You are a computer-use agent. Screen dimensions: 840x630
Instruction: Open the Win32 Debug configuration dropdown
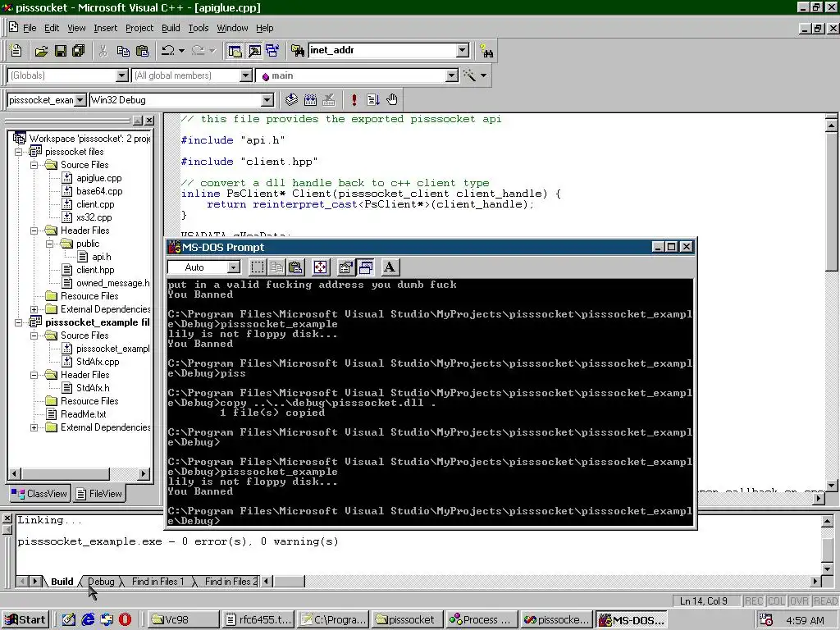point(267,100)
